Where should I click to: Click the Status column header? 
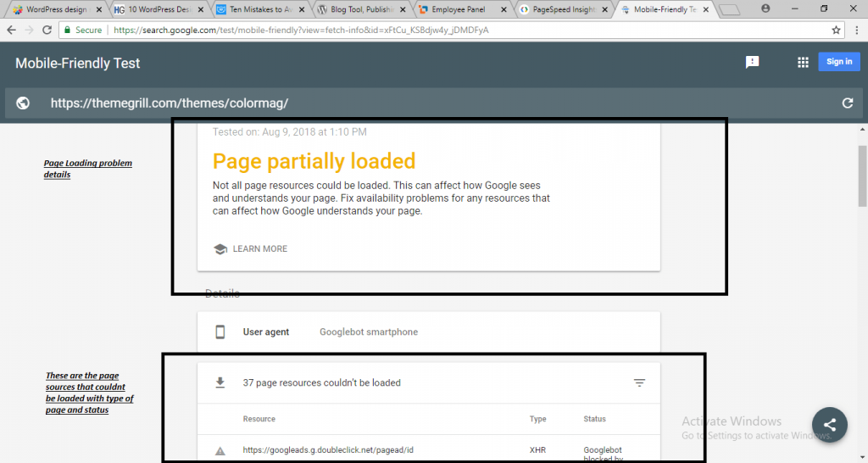[594, 419]
